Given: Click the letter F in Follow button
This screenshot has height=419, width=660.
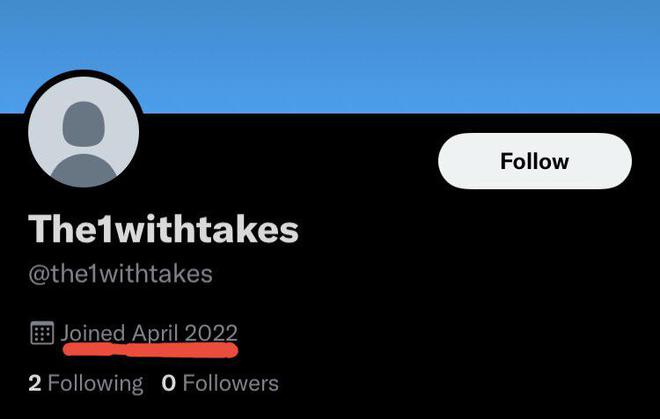Looking at the screenshot, I should [x=507, y=161].
